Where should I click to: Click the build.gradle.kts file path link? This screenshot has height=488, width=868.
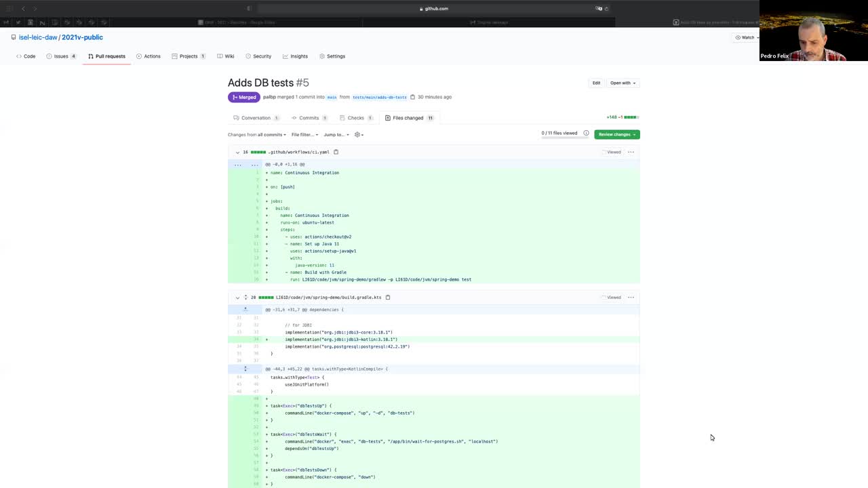click(328, 297)
